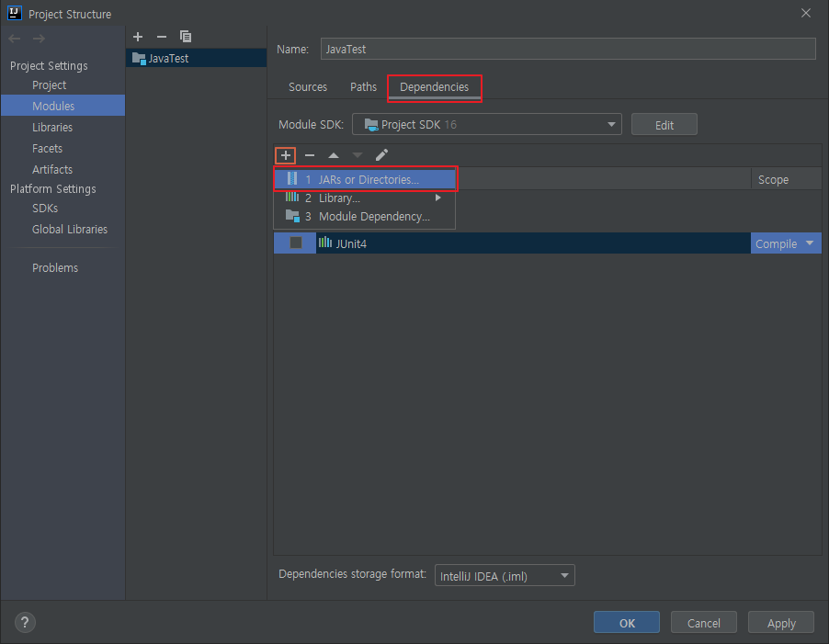Remove the module with the minus icon
Screen dimensions: 829x644
tap(162, 37)
